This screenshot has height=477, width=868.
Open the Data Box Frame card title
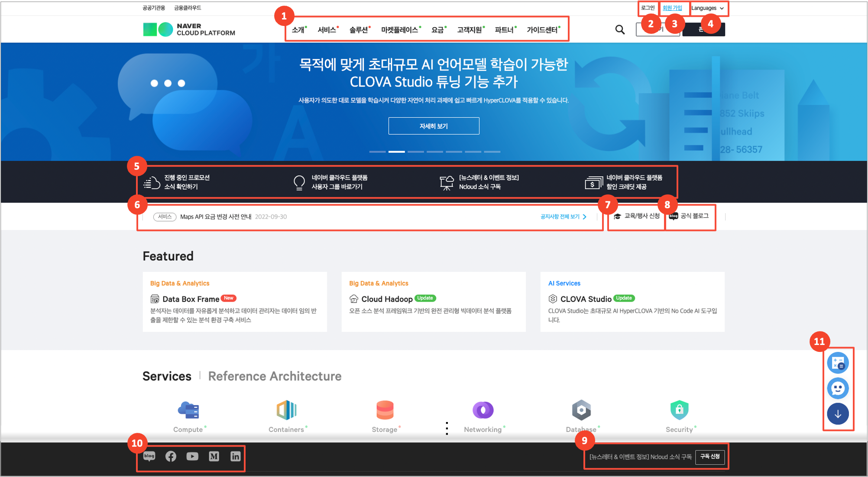click(191, 299)
